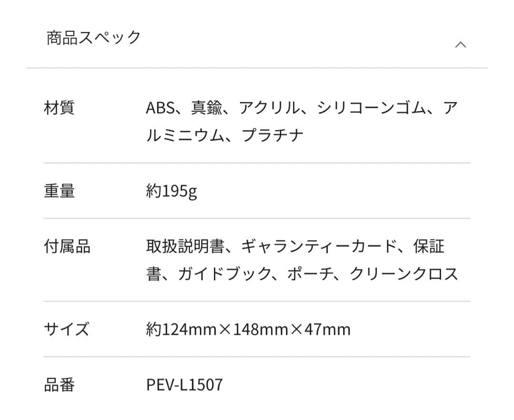Click the 約195g weight value
The width and height of the screenshot is (514, 420).
pyautogui.click(x=171, y=191)
